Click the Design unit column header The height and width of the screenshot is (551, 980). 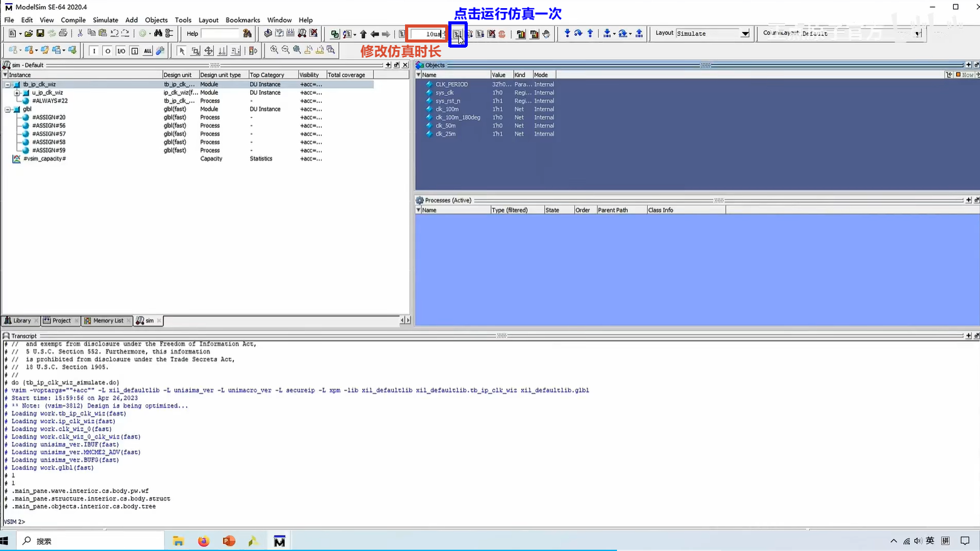click(x=181, y=75)
